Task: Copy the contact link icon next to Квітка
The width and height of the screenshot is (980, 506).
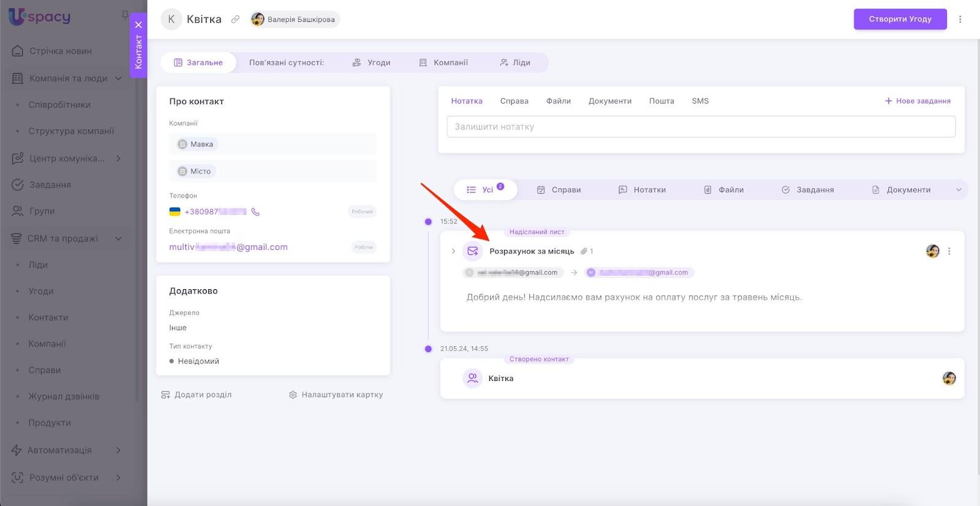Action: point(235,20)
